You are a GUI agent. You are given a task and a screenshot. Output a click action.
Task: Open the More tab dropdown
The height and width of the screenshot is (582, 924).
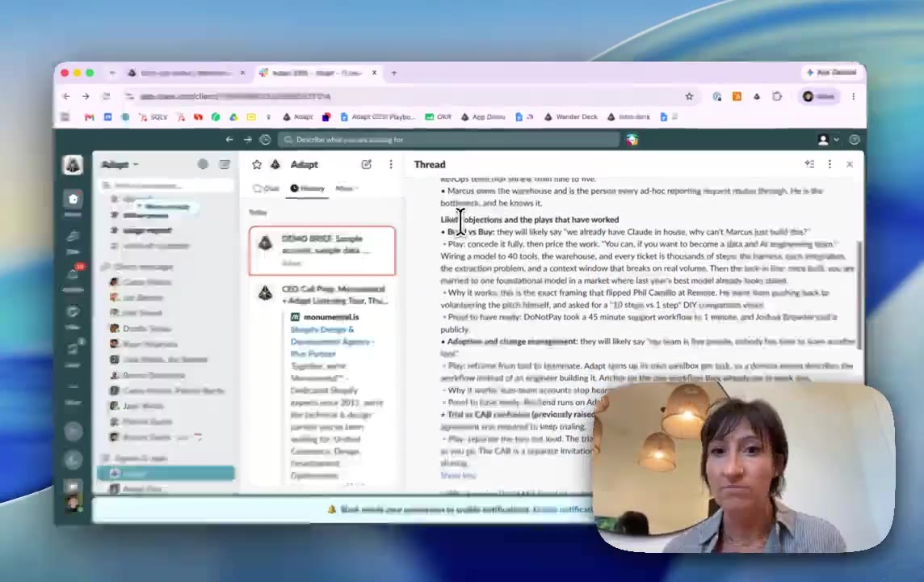[x=347, y=188]
